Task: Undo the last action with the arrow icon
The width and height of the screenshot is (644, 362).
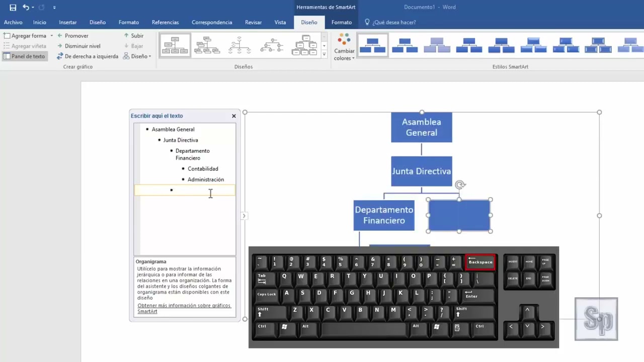Action: pos(26,8)
